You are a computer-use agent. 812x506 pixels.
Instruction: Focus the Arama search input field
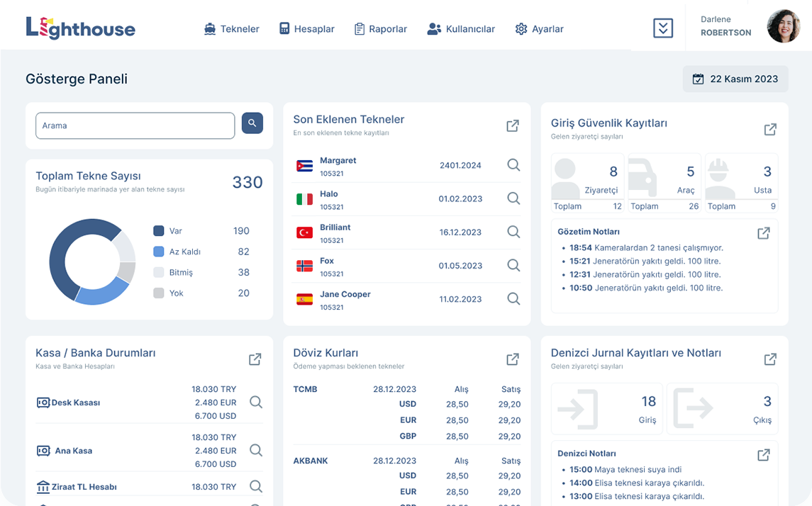135,125
